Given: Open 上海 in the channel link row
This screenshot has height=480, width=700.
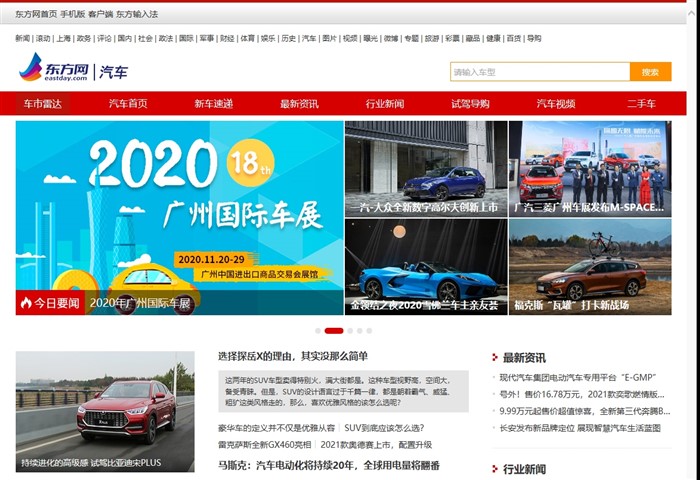Looking at the screenshot, I should click(63, 38).
